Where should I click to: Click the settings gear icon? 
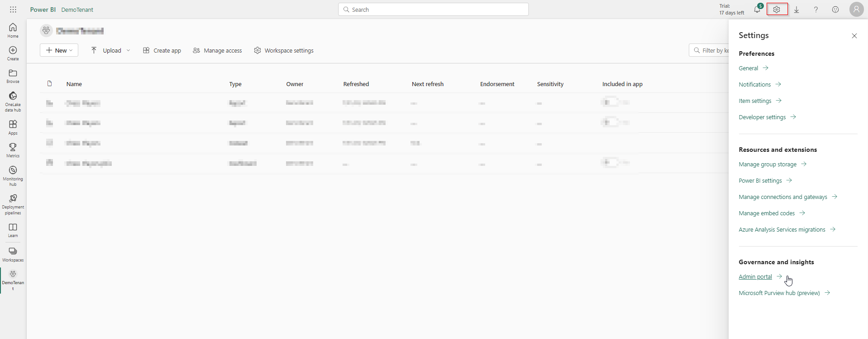pyautogui.click(x=777, y=10)
